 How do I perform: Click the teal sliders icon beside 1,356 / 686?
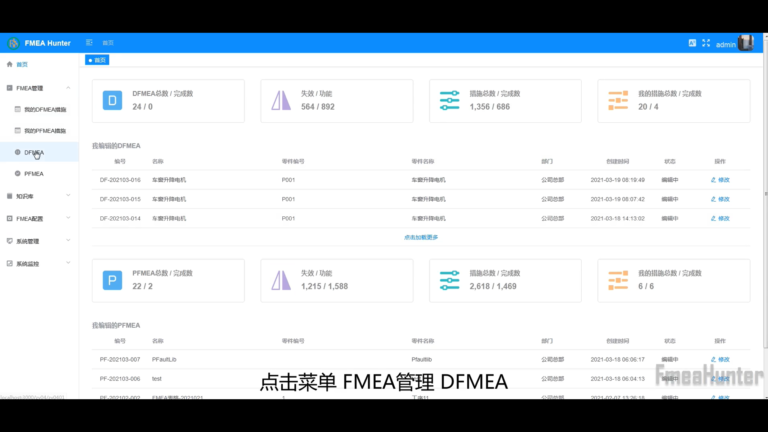coord(450,100)
